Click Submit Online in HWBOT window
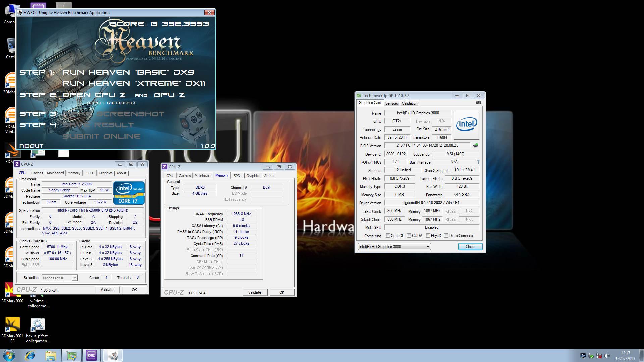This screenshot has height=362, width=644. [x=101, y=136]
